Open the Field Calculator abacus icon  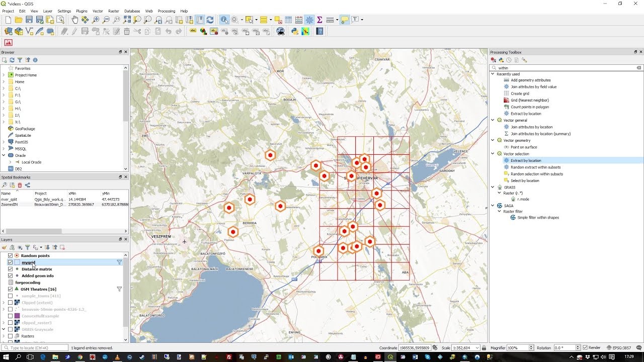[299, 20]
